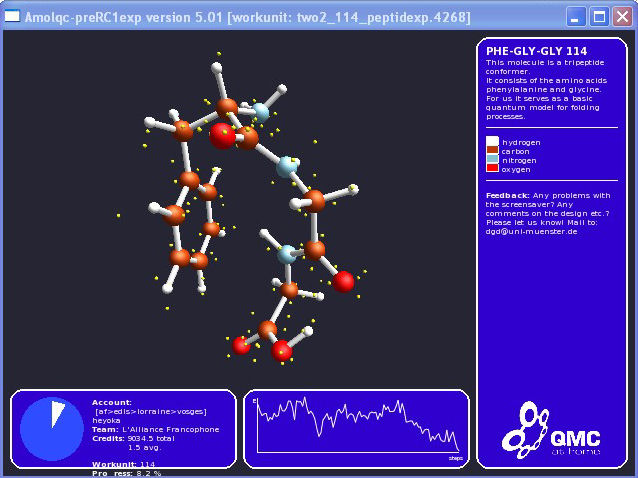Click the white hydrogen legend swatch
The width and height of the screenshot is (638, 478).
pos(492,142)
